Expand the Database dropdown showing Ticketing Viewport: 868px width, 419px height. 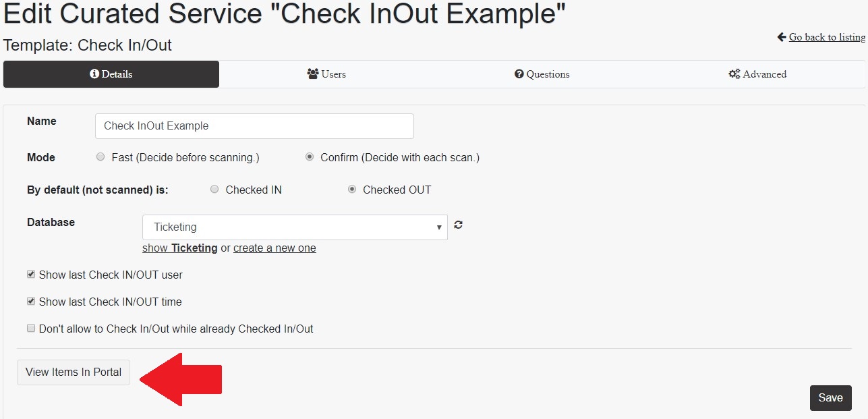click(x=295, y=227)
